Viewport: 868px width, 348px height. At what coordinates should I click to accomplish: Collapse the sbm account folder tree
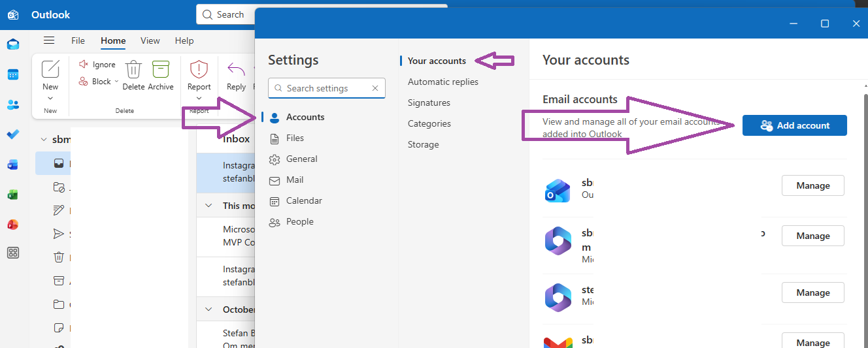tap(44, 139)
